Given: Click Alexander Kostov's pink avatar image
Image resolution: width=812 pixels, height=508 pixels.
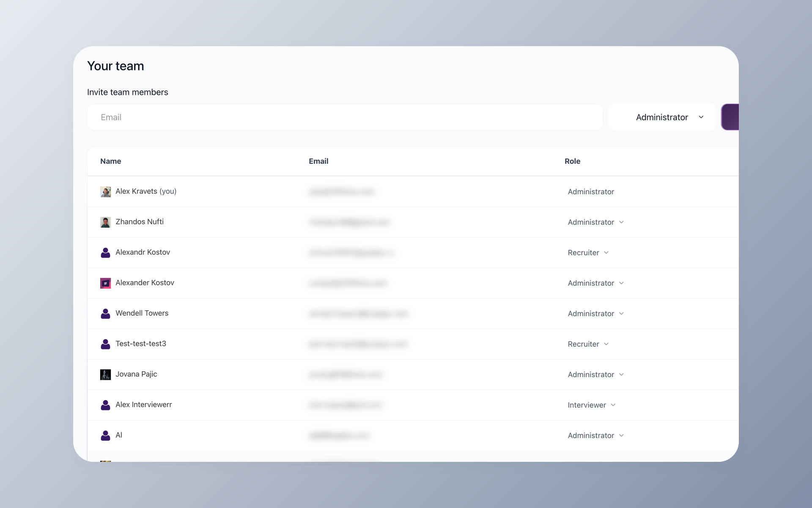Looking at the screenshot, I should click(x=105, y=283).
